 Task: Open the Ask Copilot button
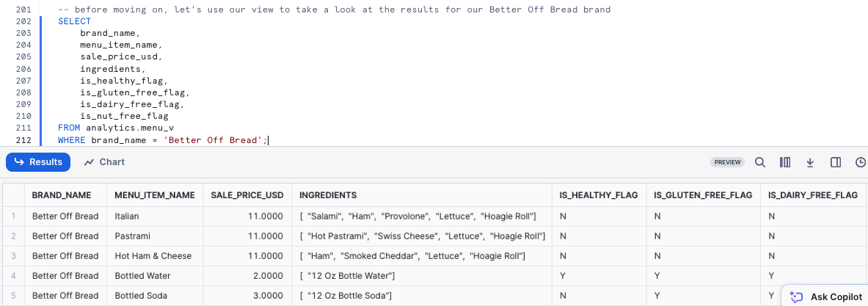tap(825, 296)
